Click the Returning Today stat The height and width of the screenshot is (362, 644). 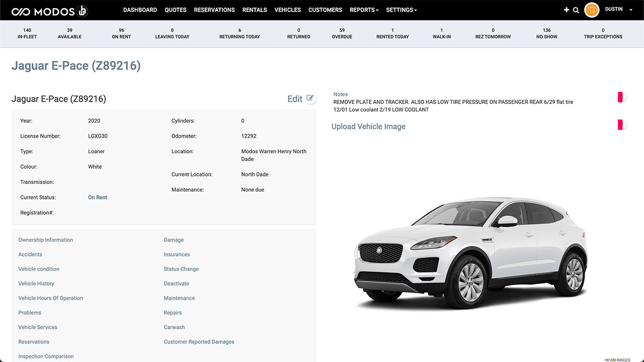tap(239, 33)
